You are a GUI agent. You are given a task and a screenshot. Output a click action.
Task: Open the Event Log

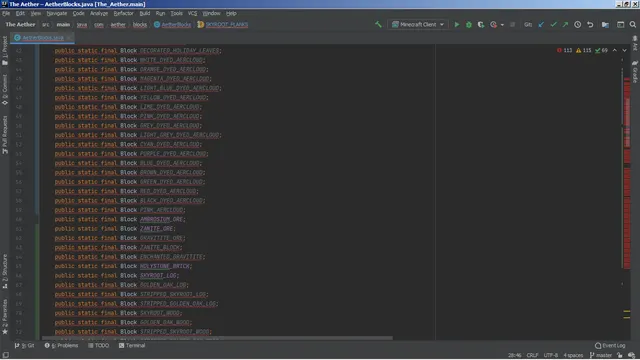pos(610,345)
